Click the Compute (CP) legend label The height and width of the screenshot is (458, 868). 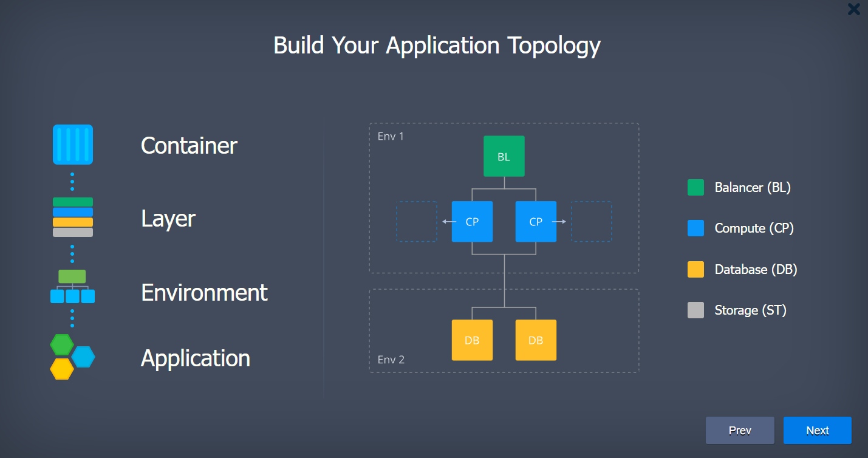(x=754, y=228)
